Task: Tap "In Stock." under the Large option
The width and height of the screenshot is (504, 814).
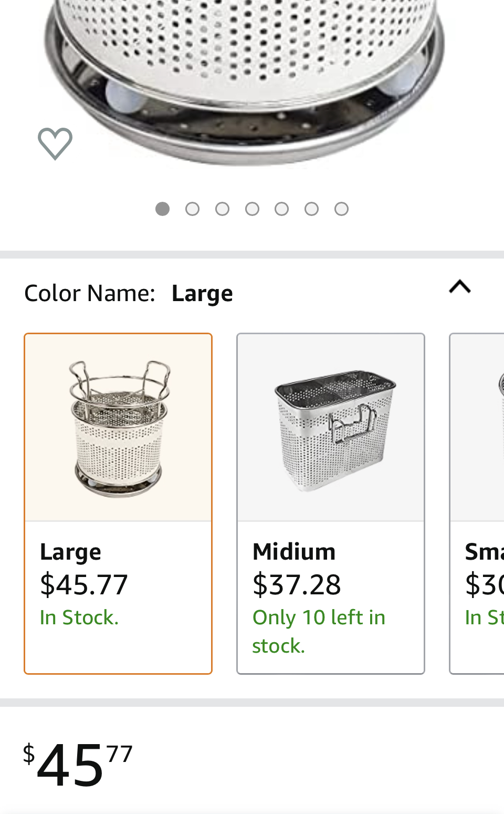Action: pyautogui.click(x=79, y=617)
